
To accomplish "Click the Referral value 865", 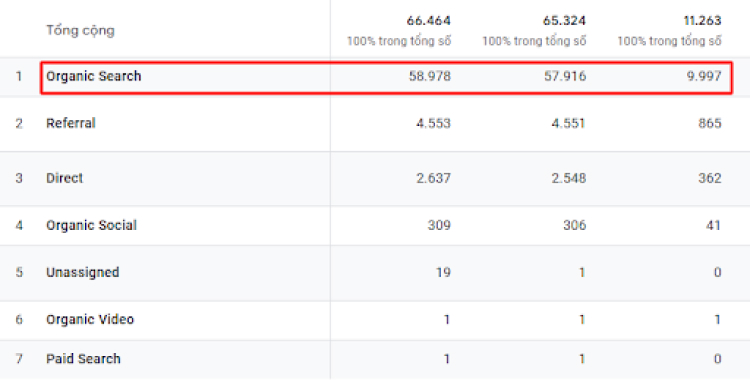I will coord(709,123).
